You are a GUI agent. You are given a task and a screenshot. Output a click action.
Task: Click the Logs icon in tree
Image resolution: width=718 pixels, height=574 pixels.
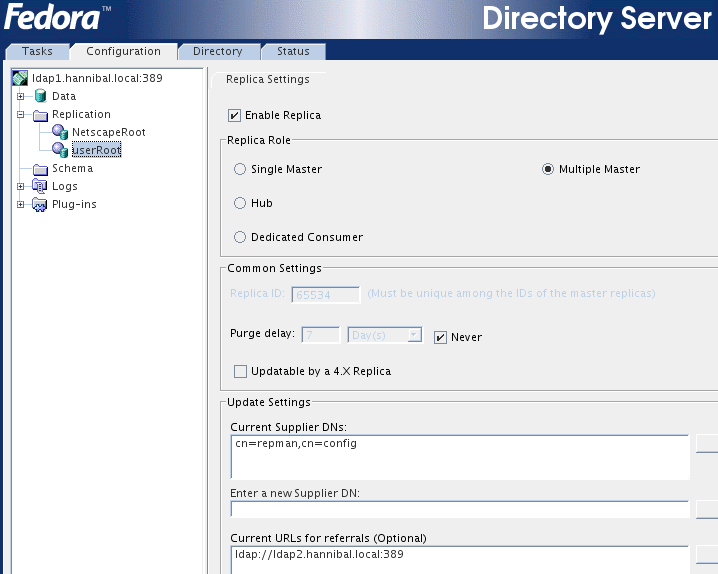point(39,186)
